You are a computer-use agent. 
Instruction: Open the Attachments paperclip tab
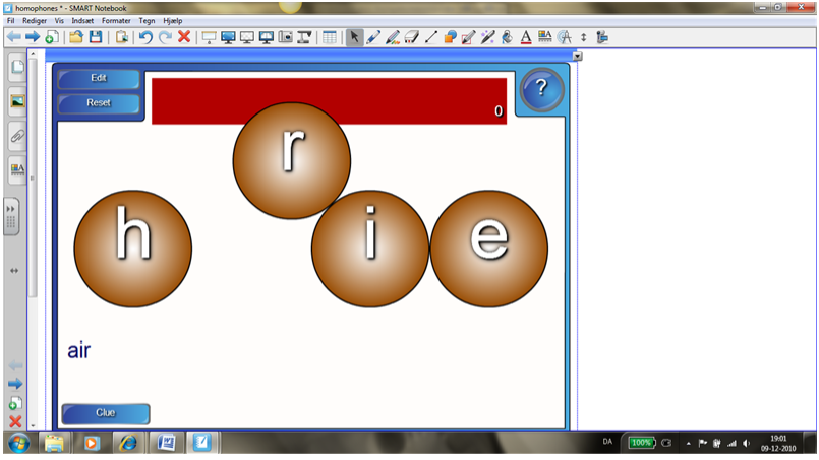[17, 136]
